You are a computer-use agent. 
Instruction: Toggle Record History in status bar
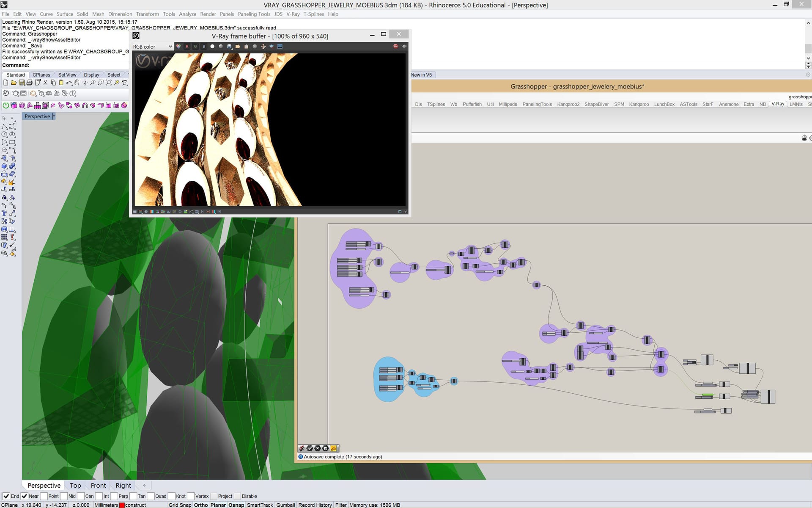pyautogui.click(x=315, y=505)
